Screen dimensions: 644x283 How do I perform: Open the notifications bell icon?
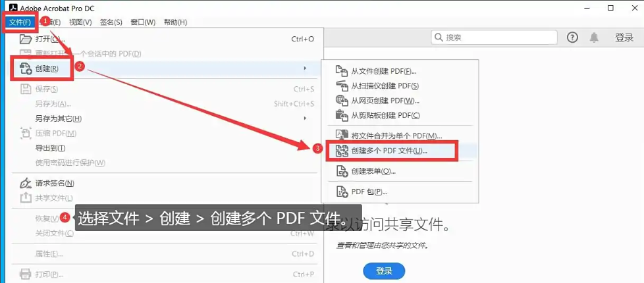coord(594,38)
